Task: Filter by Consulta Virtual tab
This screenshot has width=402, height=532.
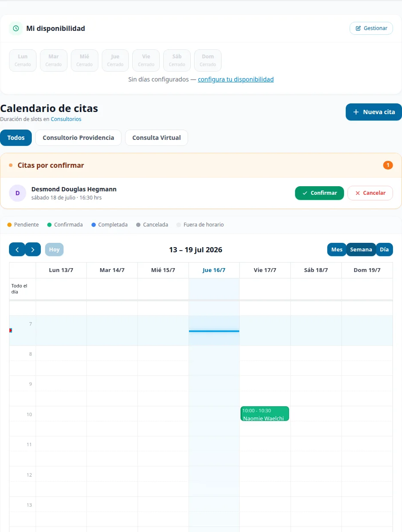Action: (x=156, y=138)
